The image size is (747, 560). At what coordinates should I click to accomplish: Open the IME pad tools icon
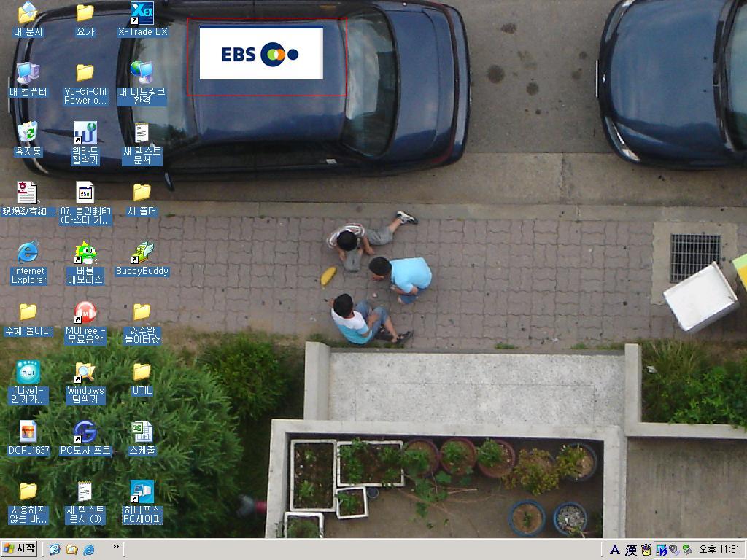[x=646, y=550]
